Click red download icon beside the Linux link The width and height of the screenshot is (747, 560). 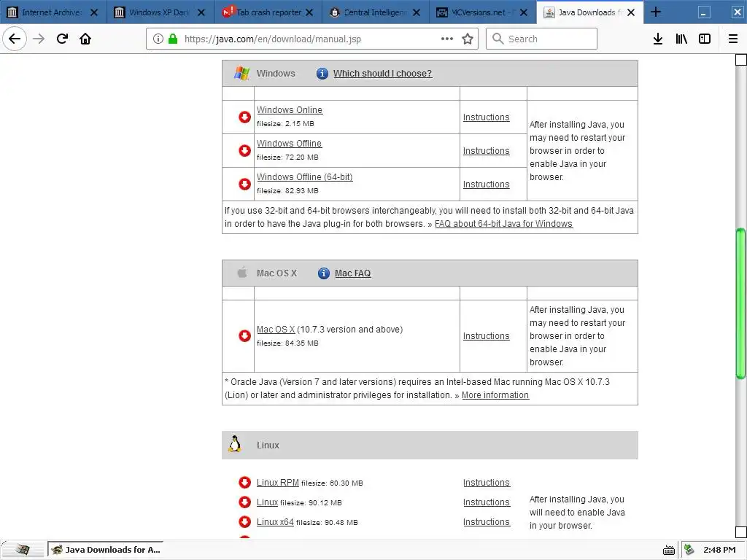(x=245, y=502)
